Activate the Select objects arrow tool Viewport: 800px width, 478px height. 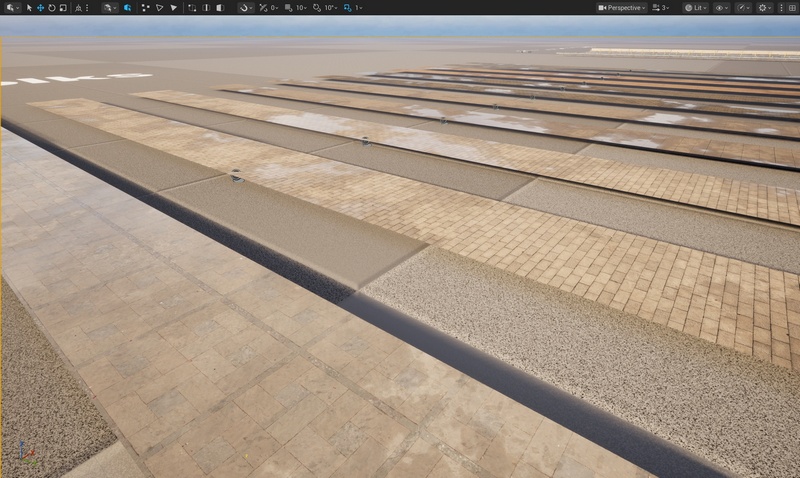click(29, 7)
